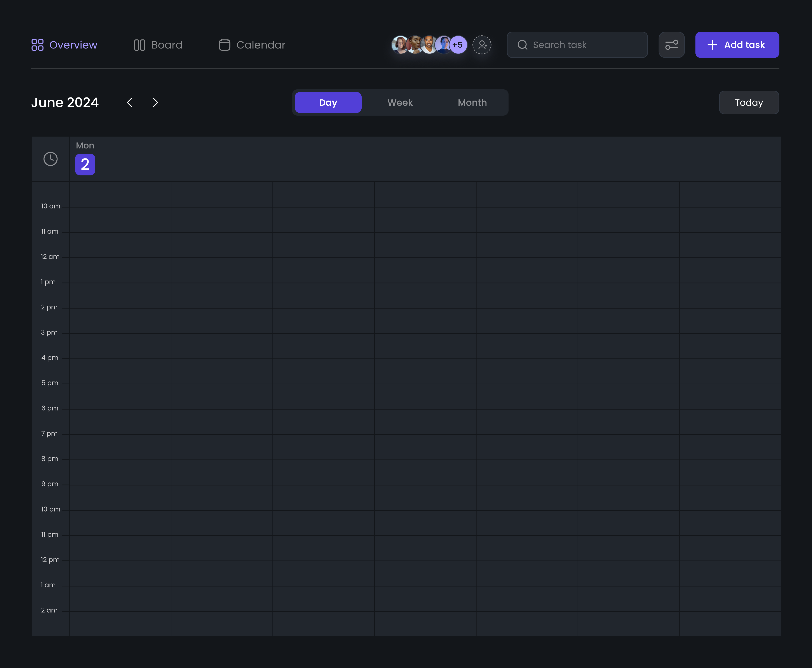Image resolution: width=812 pixels, height=668 pixels.
Task: Click the search magnifier icon
Action: (x=523, y=45)
